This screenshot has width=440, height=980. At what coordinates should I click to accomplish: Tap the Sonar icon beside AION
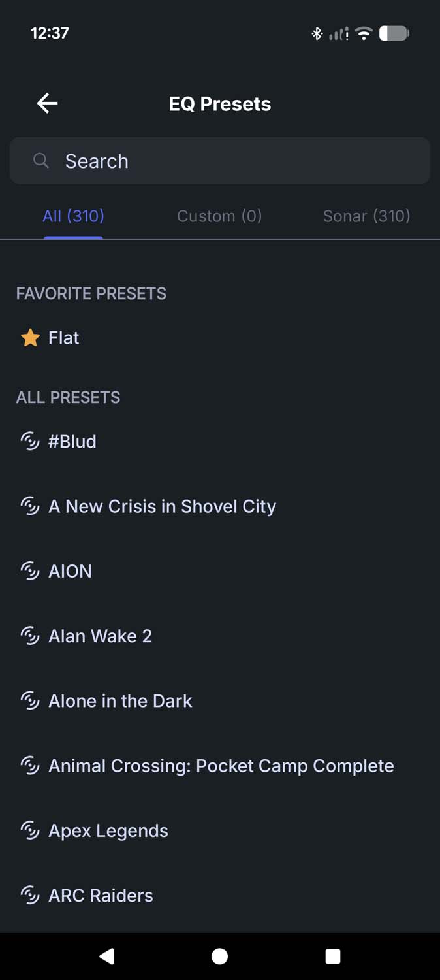(x=30, y=571)
